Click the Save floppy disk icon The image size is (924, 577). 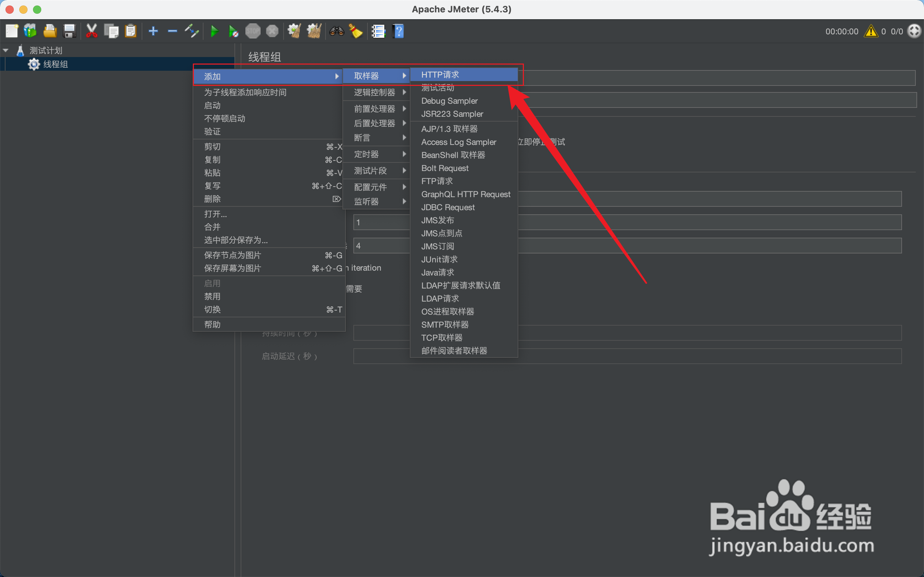click(x=69, y=31)
